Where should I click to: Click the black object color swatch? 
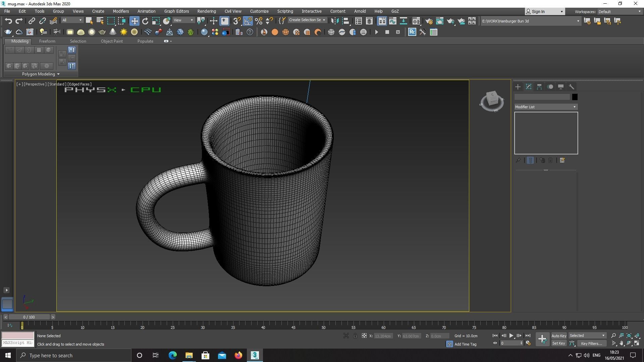coord(575,97)
